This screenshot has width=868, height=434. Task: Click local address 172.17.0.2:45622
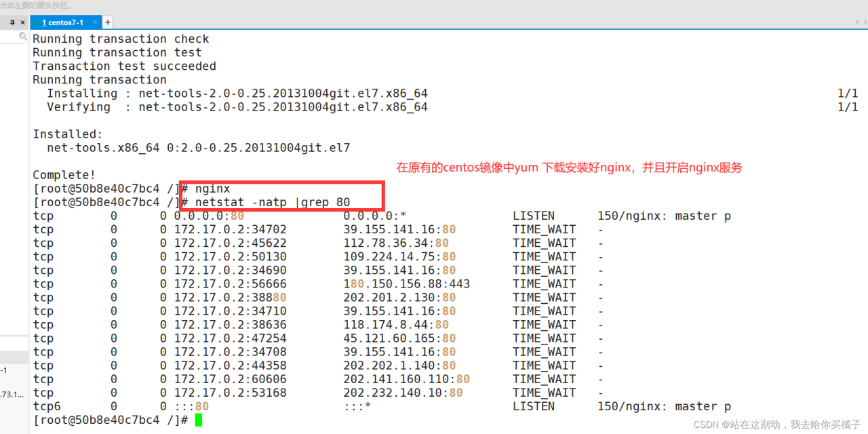coord(231,243)
